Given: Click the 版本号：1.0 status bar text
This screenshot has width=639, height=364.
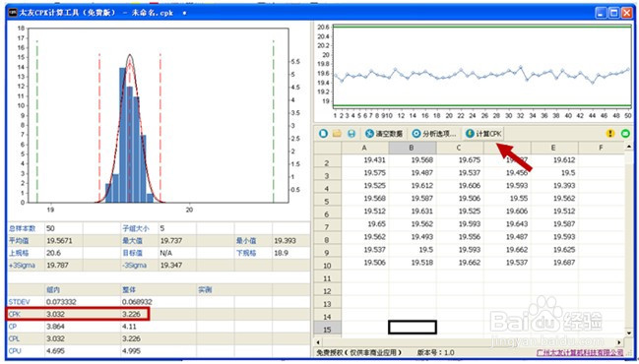Looking at the screenshot, I should point(435,352).
